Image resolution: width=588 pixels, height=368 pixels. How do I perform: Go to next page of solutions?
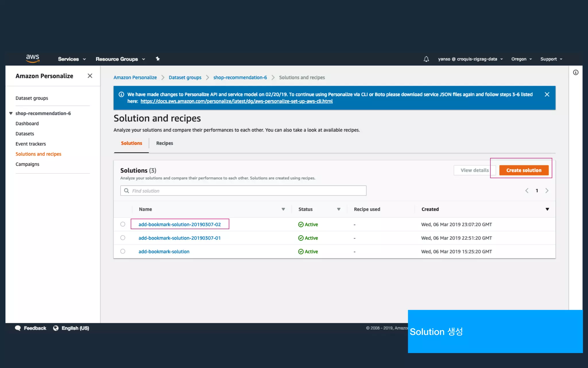pyautogui.click(x=547, y=191)
